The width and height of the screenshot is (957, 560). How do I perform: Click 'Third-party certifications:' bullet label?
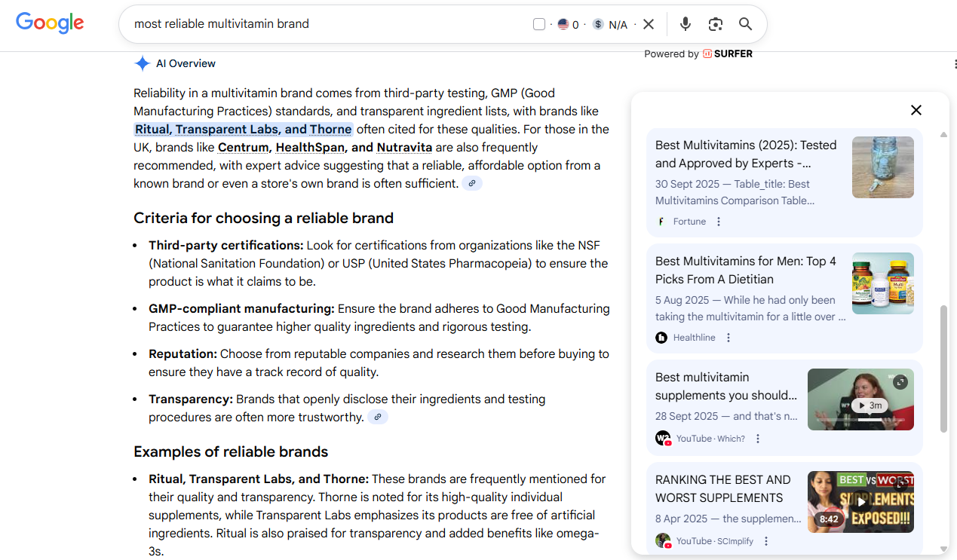(x=225, y=246)
